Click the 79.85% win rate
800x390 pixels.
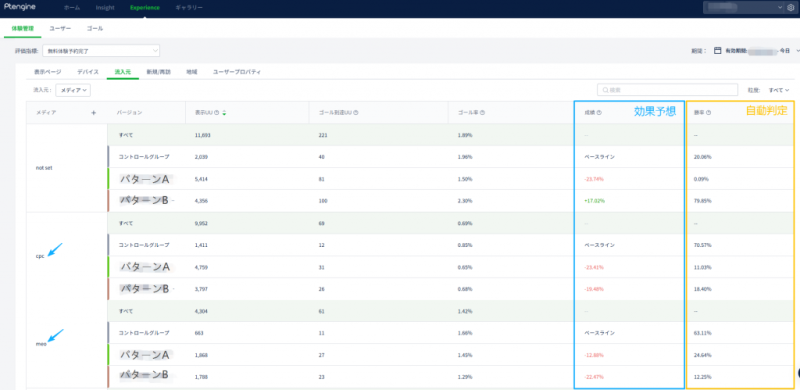702,201
